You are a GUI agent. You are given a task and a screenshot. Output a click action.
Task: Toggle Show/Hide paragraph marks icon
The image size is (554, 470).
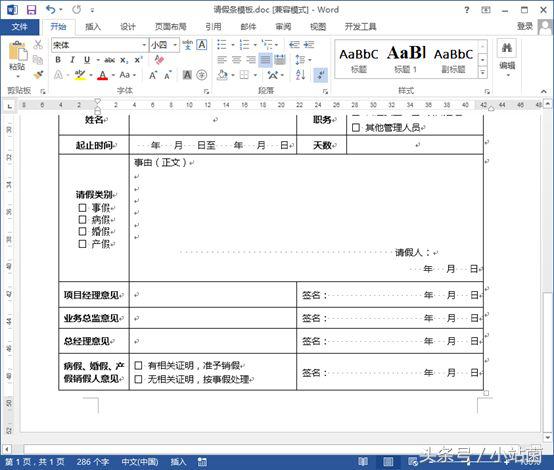pos(321,75)
